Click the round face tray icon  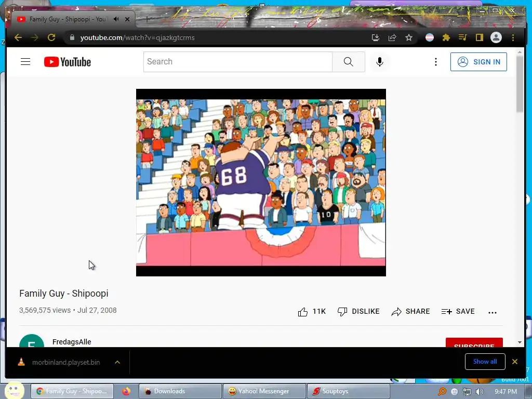tap(455, 392)
